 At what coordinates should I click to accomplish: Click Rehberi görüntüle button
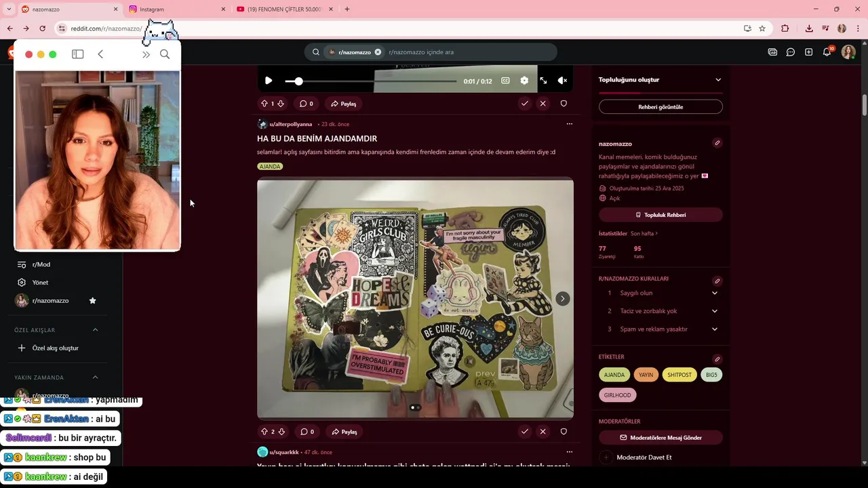(x=660, y=107)
